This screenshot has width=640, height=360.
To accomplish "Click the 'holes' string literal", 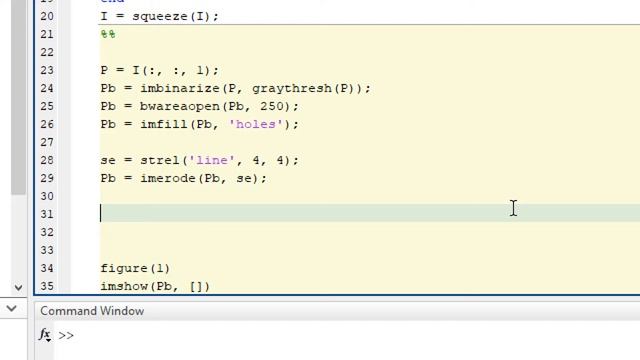I will pyautogui.click(x=256, y=124).
